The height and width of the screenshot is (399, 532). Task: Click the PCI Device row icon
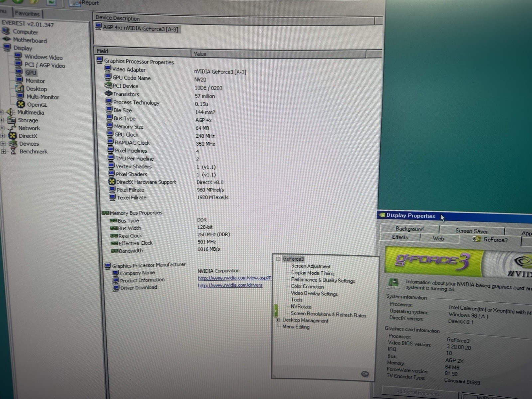108,85
